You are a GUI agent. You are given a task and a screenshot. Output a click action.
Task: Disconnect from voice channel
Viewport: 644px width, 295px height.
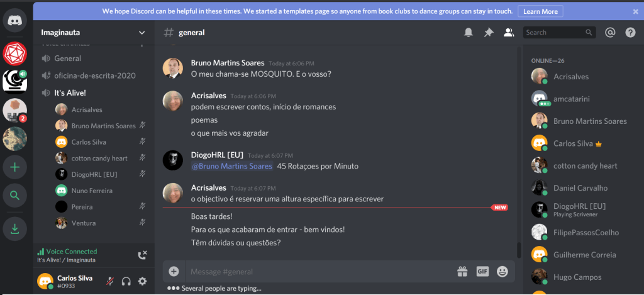coord(142,255)
